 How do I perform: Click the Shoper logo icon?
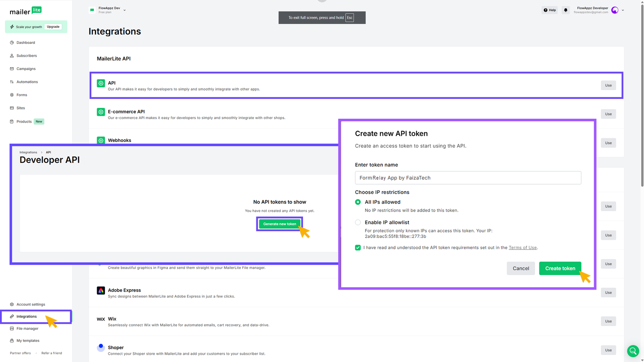(x=101, y=348)
